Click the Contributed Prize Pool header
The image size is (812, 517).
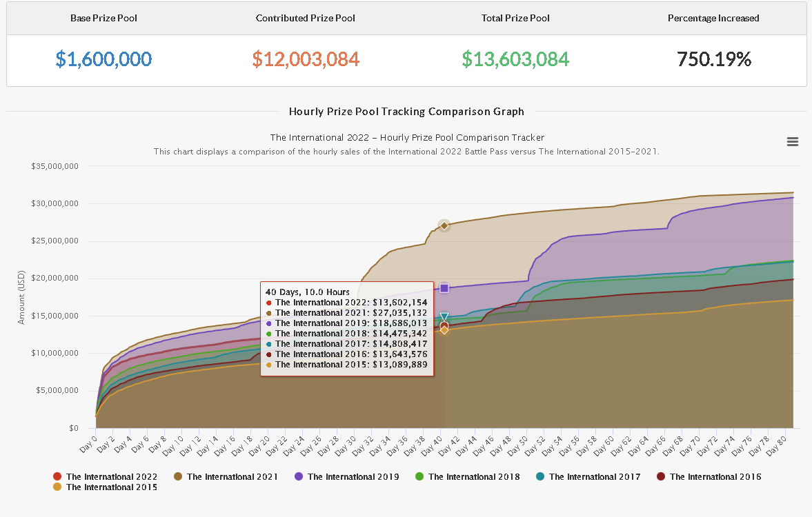tap(306, 18)
